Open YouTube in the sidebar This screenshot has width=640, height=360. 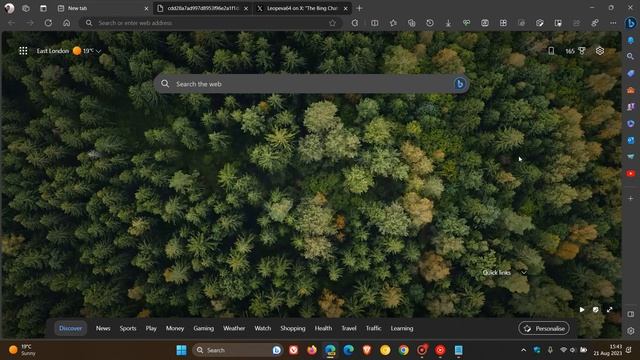click(x=631, y=173)
